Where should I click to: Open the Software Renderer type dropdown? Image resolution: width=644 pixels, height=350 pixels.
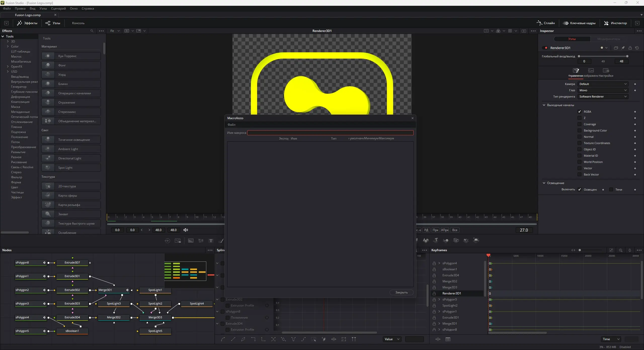coord(602,97)
